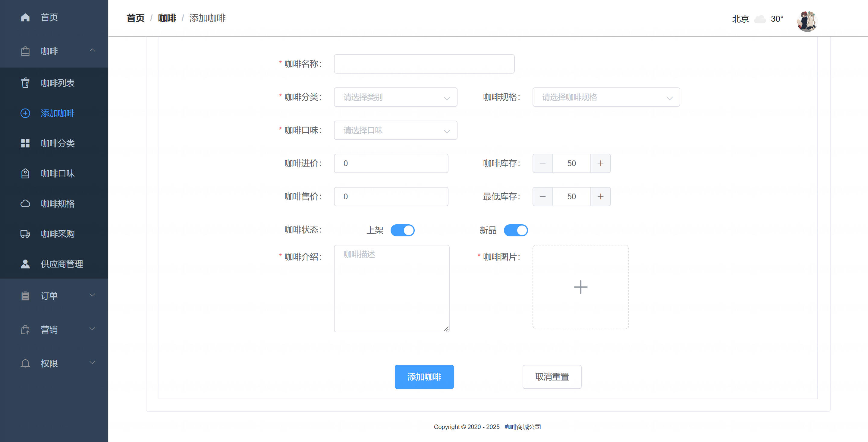
Task: Open the 咖啡分类 dropdown
Action: [396, 97]
